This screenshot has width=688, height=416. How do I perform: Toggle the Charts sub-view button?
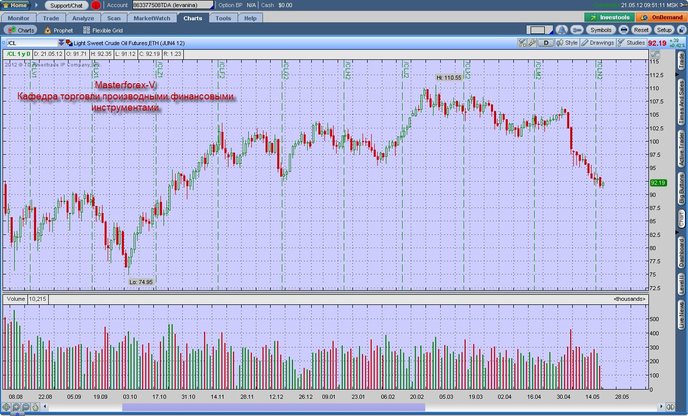click(20, 30)
